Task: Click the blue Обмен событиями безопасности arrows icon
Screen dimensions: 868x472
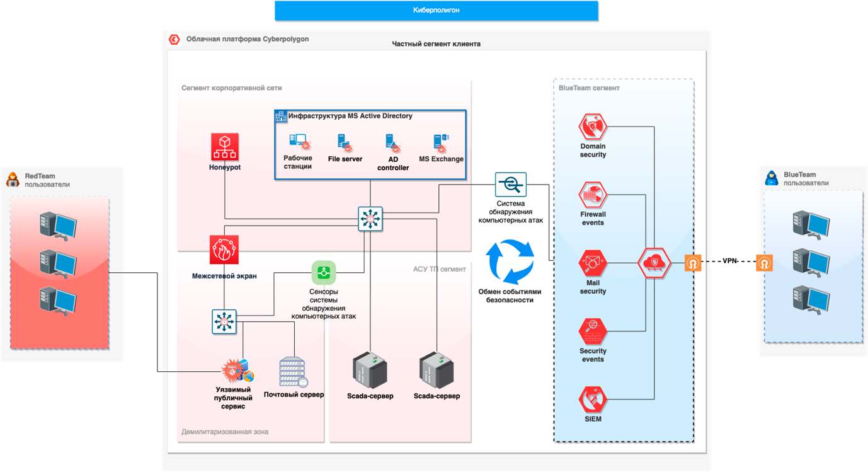Action: tap(510, 262)
